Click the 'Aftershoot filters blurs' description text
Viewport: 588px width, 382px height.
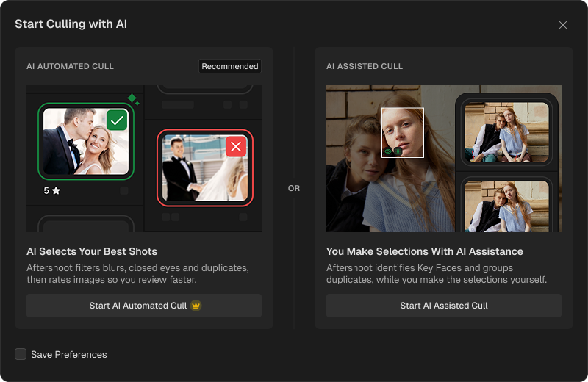point(137,274)
